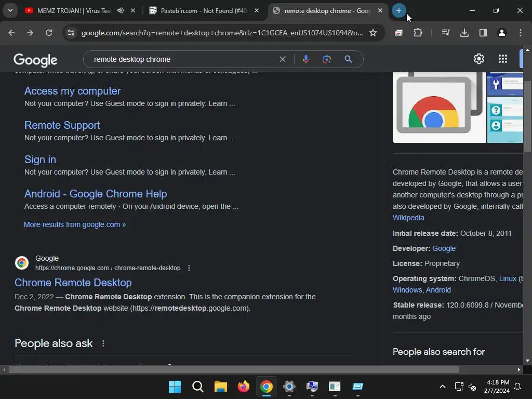Open the notifications bell icon
Screen dimensions: 532x399
(518, 387)
